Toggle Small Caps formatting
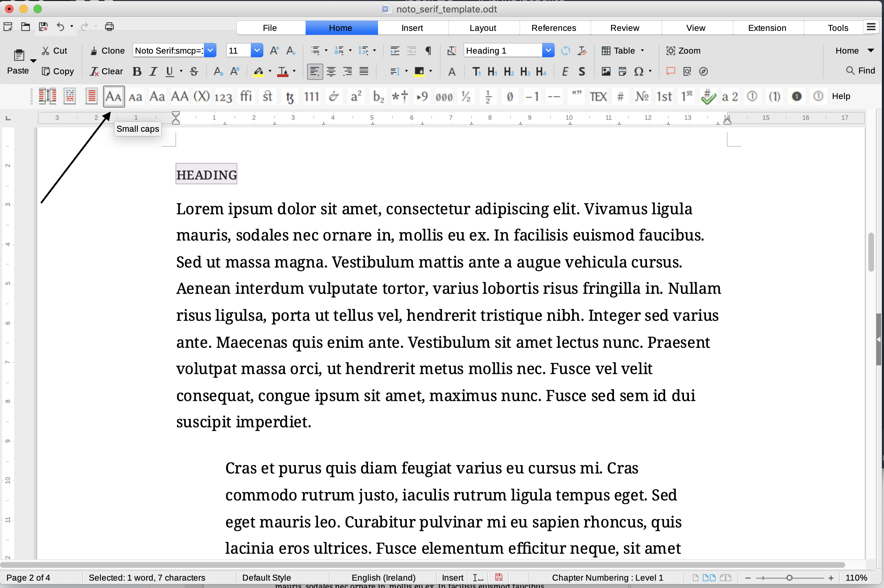 pos(112,96)
